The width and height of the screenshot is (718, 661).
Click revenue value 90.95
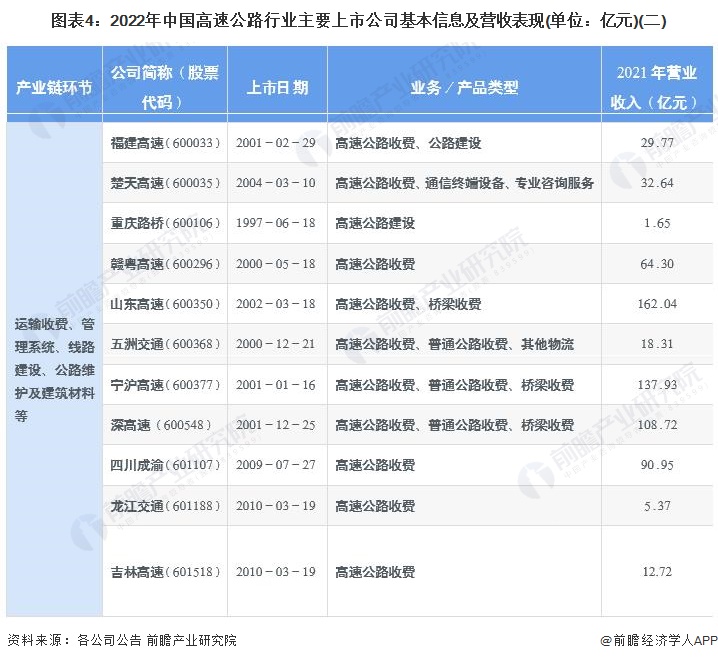[x=657, y=466]
